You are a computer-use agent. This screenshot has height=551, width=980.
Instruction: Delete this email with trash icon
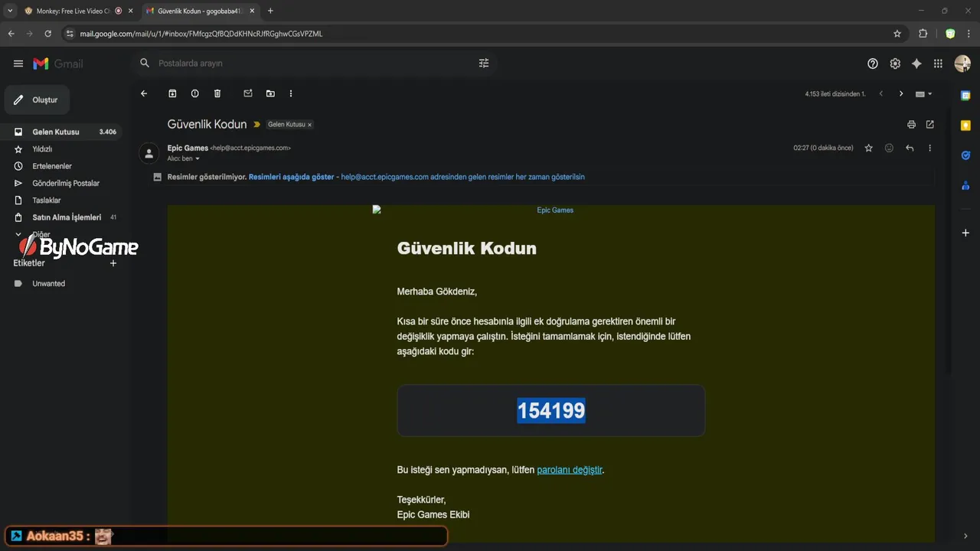click(217, 93)
